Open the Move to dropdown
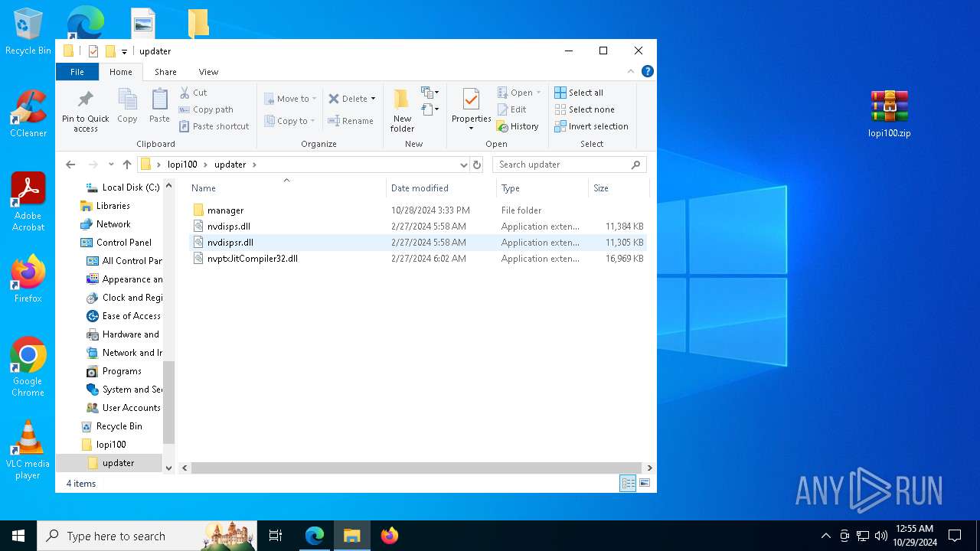Image resolution: width=980 pixels, height=551 pixels. pos(291,99)
